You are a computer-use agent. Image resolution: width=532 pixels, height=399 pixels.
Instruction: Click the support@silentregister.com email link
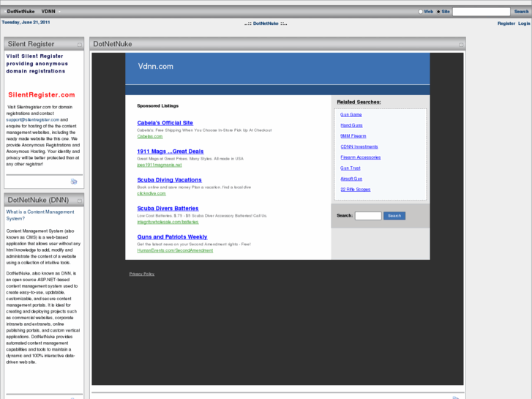click(33, 119)
